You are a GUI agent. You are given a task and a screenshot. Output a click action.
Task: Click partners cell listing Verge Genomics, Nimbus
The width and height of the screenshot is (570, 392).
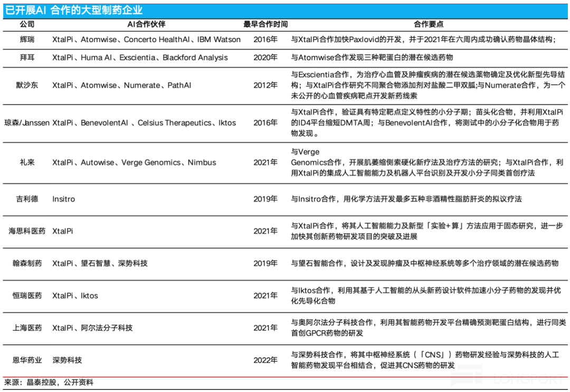tap(134, 162)
